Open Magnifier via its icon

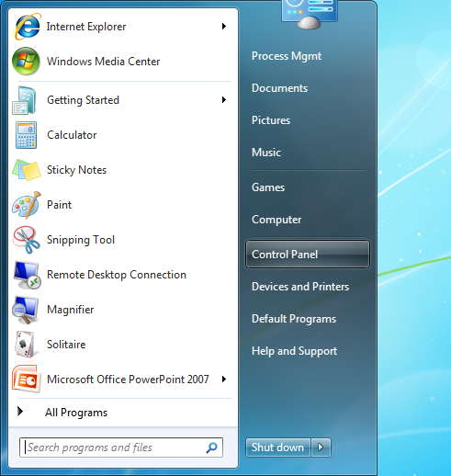pos(26,310)
